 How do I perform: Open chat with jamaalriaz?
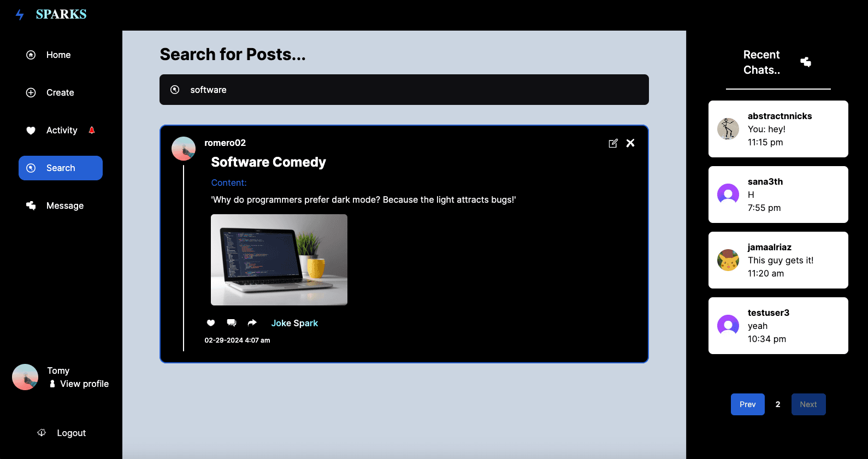tap(778, 260)
